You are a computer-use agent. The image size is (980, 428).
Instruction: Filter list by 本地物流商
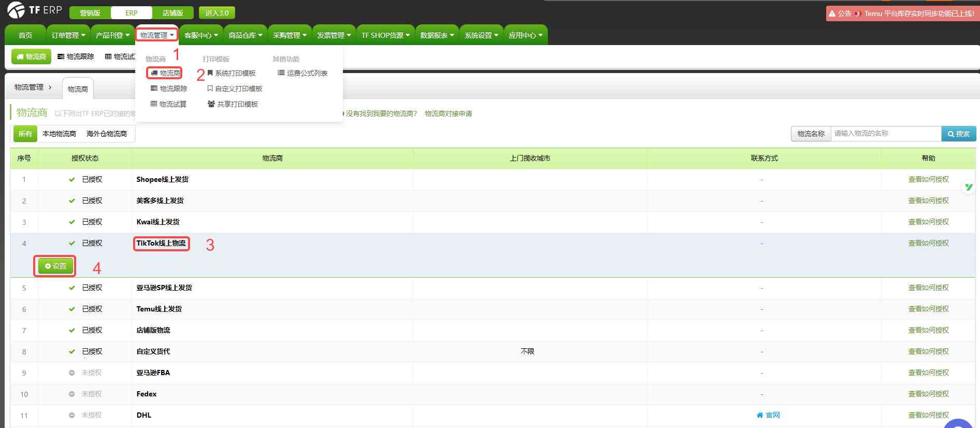coord(59,134)
